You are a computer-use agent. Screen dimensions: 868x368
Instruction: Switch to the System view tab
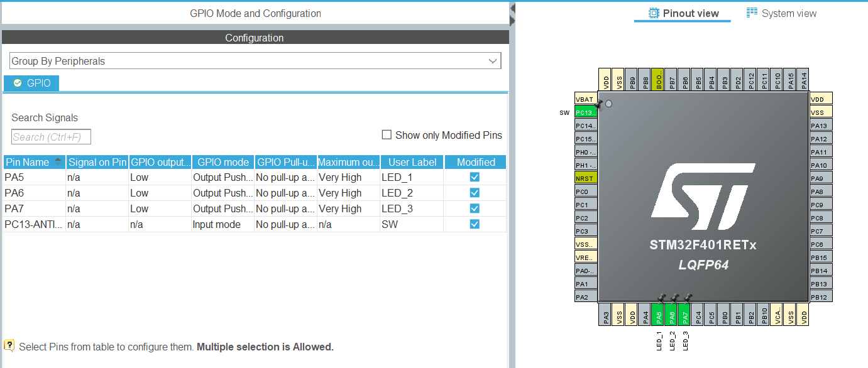coord(781,13)
